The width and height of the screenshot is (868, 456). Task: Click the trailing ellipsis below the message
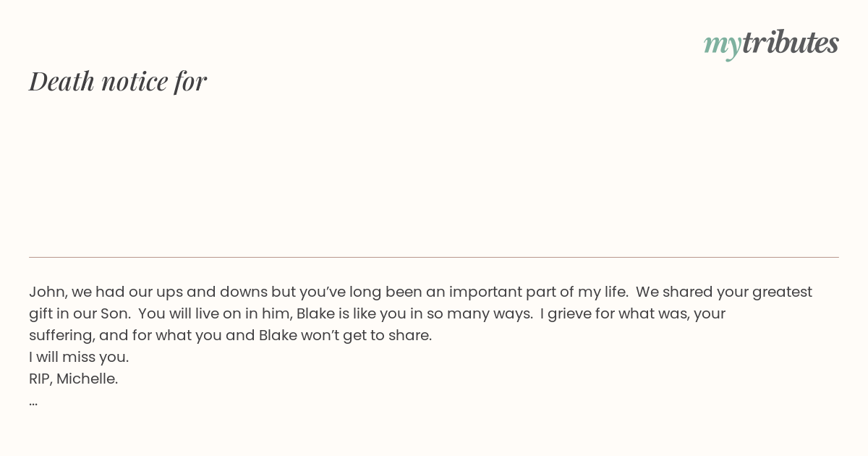[33, 402]
